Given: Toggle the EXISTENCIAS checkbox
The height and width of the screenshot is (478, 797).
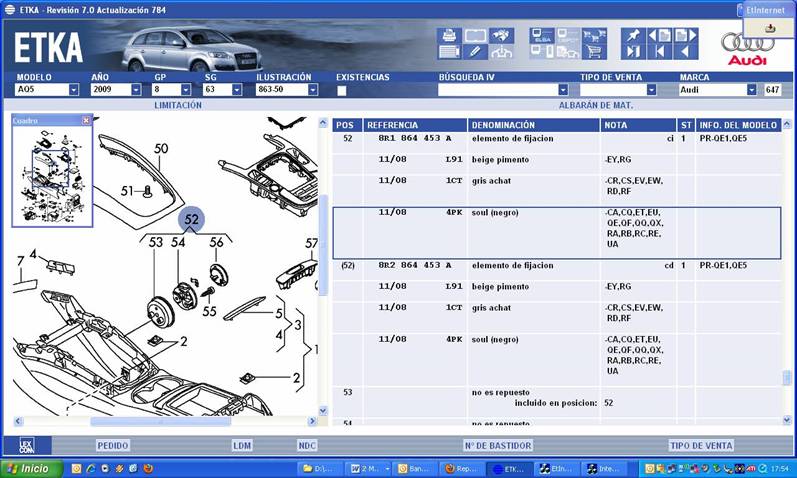Looking at the screenshot, I should pos(342,91).
